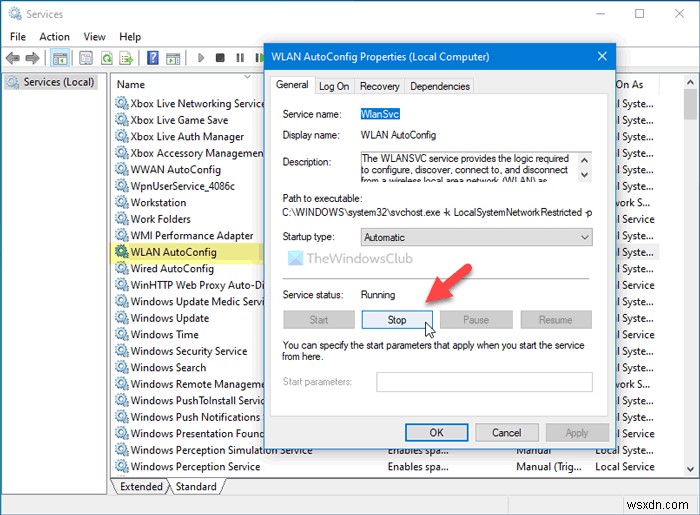Screen dimensions: 700x515
Task: Click the gear icon beside WWAN AutoConfig
Action: click(x=121, y=169)
